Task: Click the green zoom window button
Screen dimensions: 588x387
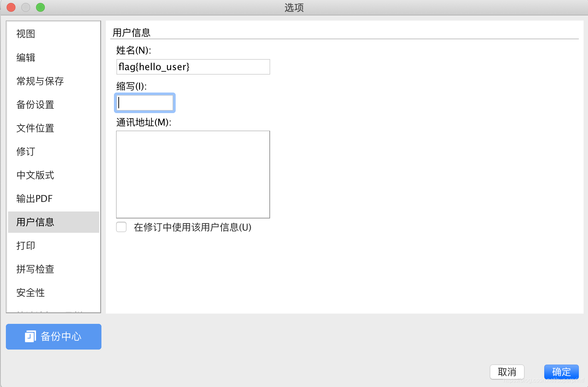Action: pos(40,7)
